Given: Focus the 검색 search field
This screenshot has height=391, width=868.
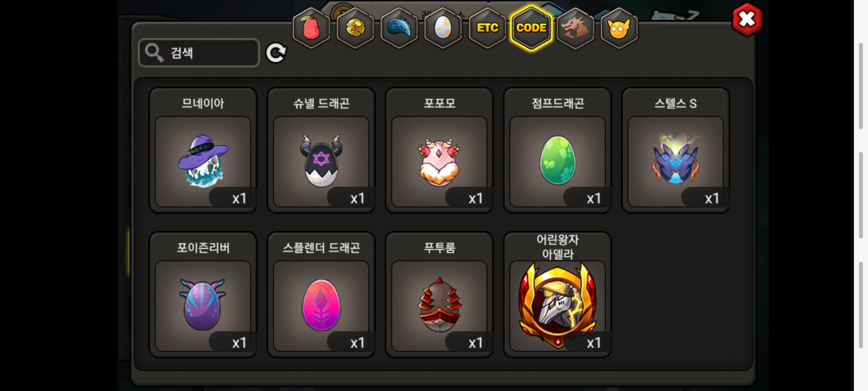Looking at the screenshot, I should (199, 53).
